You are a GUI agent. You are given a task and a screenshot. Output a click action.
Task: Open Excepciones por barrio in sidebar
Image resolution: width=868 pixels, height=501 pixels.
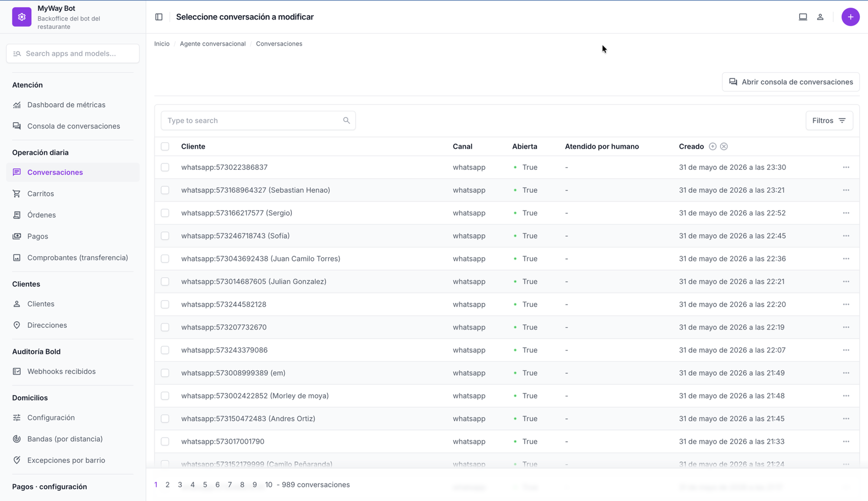(x=73, y=460)
